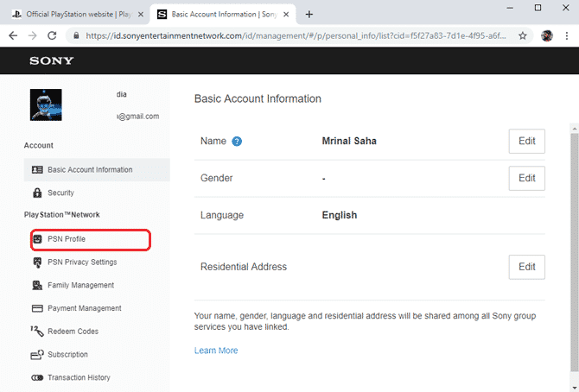This screenshot has height=392, width=579.
Task: Open PSN Privacy Settings in sidebar
Action: coord(97,262)
